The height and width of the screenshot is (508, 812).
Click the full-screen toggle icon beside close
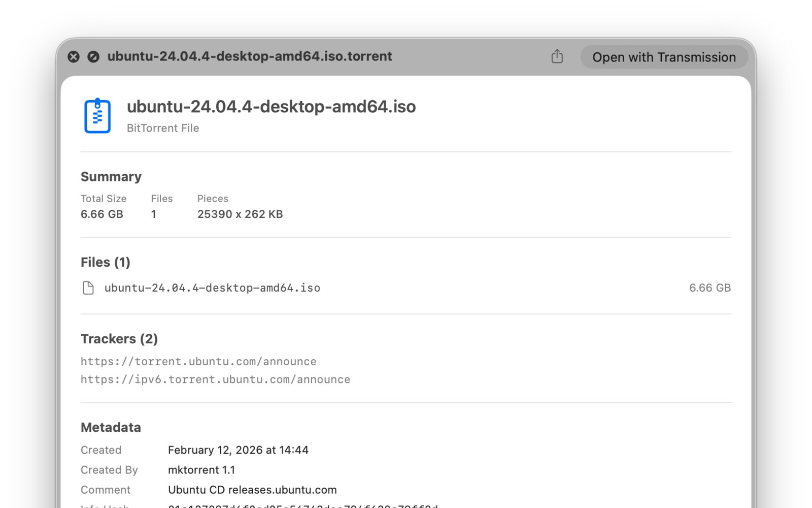pos(93,56)
